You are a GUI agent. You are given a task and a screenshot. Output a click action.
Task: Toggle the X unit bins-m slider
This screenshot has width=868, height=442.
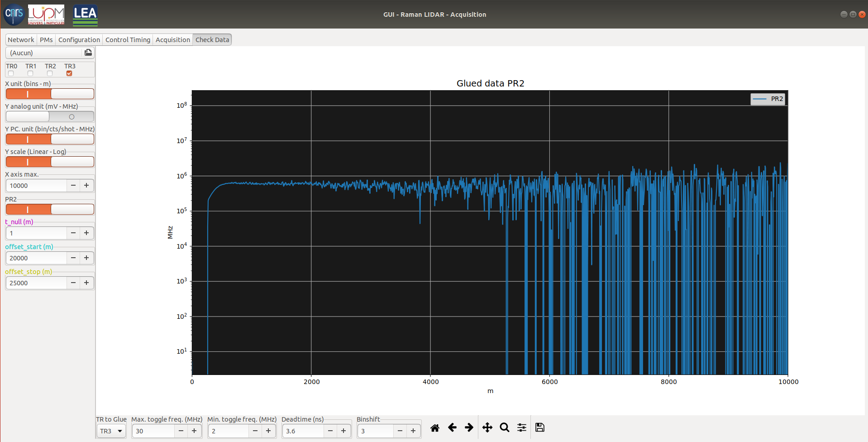(50, 94)
